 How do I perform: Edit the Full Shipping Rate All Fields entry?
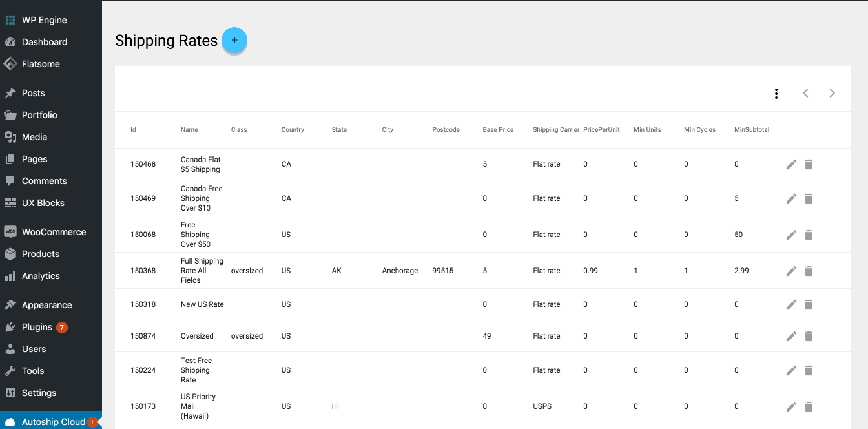(x=791, y=271)
